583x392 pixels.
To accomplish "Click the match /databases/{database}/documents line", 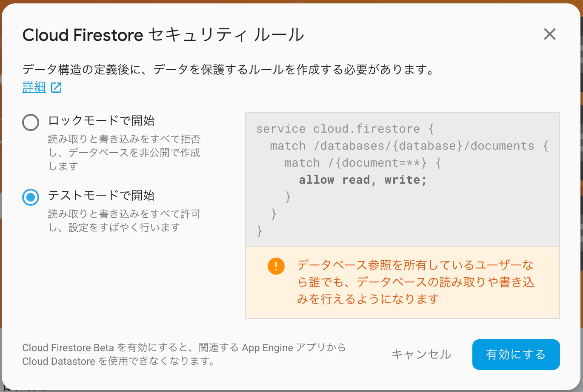I will pyautogui.click(x=409, y=146).
